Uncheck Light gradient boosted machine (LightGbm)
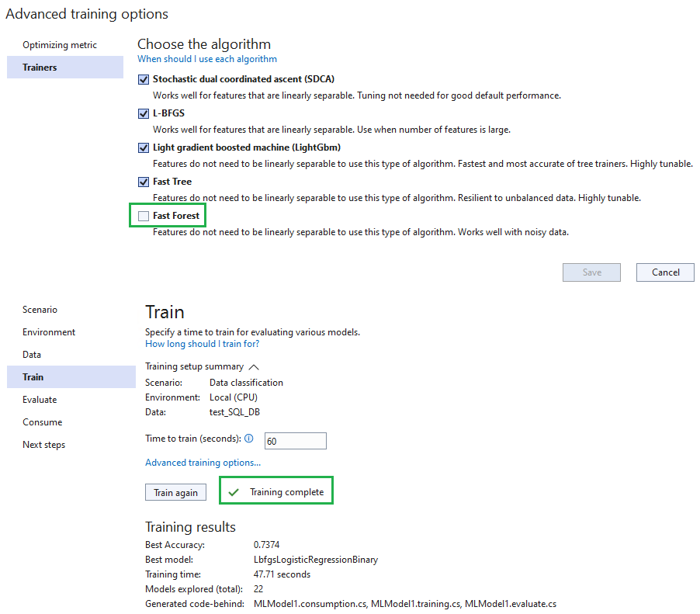The image size is (700, 614). click(x=143, y=147)
